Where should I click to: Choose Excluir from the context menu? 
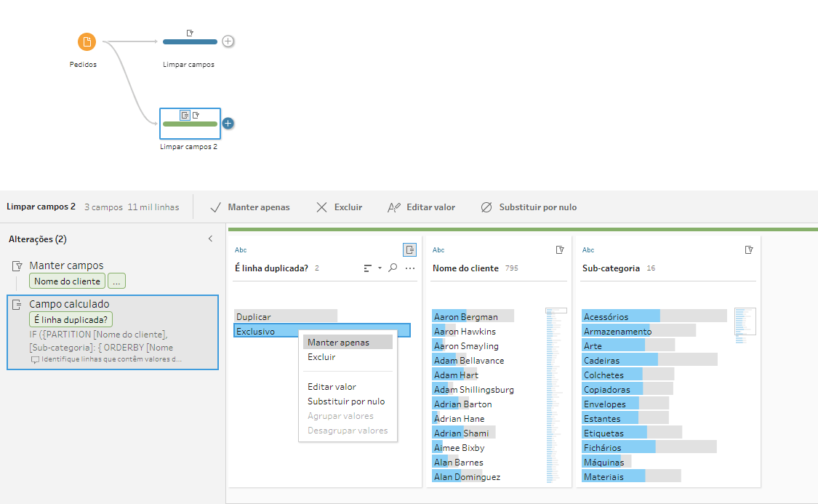tap(321, 357)
